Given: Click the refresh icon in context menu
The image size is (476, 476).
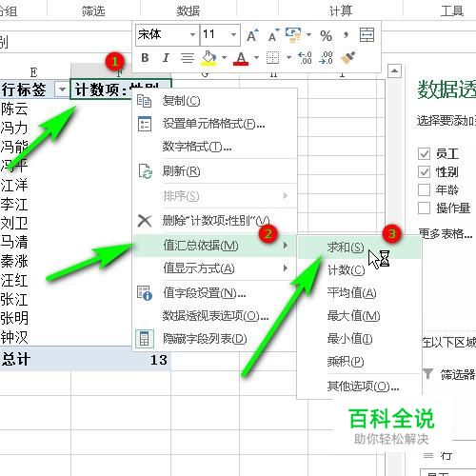Looking at the screenshot, I should coord(146,171).
